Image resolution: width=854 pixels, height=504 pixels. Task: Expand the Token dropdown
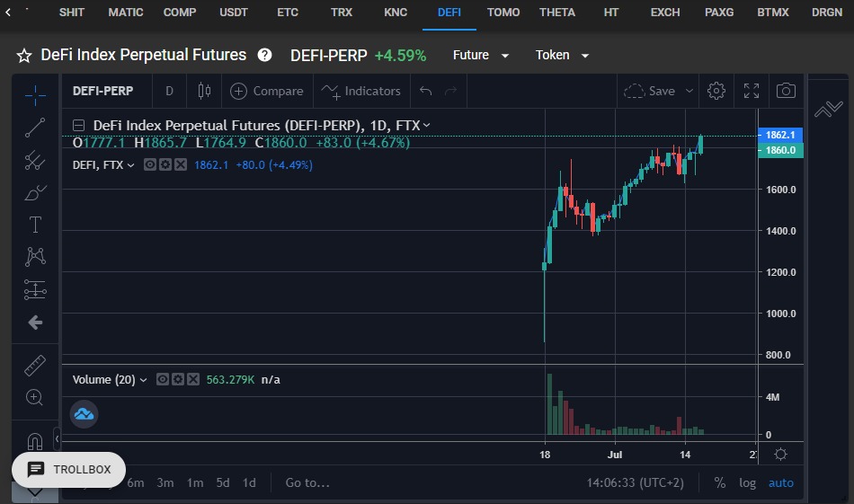click(x=562, y=55)
